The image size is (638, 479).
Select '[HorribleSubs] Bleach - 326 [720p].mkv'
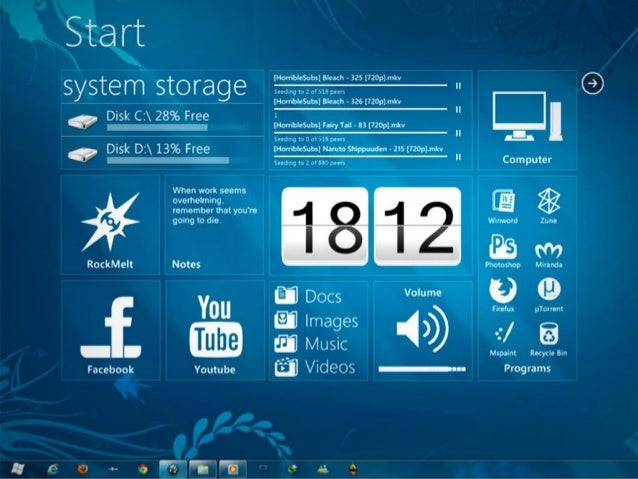click(337, 101)
